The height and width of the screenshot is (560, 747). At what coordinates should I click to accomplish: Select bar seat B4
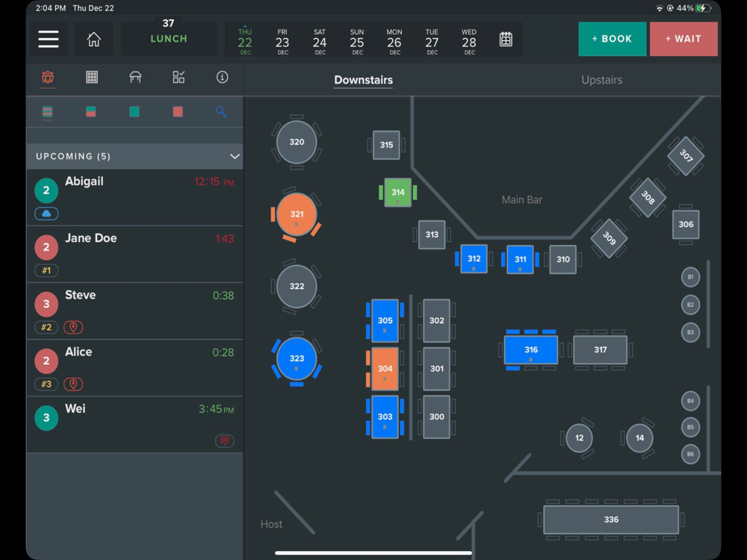[x=690, y=401]
